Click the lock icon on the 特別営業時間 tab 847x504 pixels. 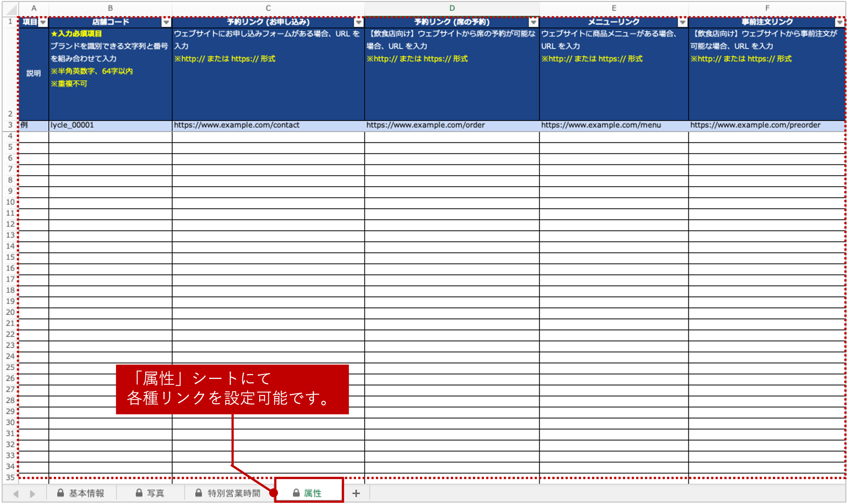[199, 493]
